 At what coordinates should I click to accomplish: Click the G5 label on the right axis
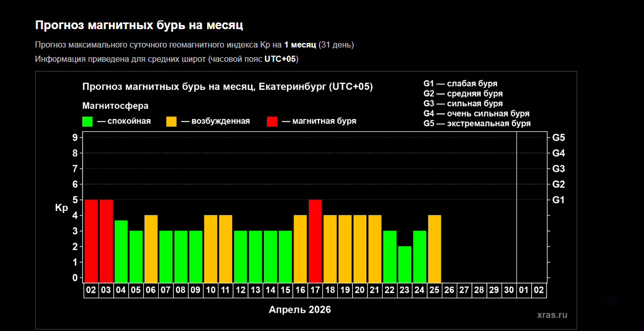(559, 137)
